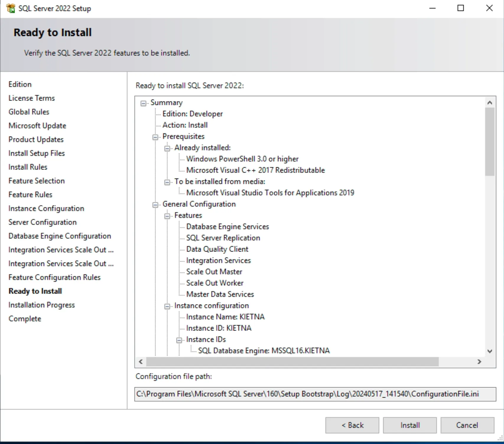Collapse the Already installed node
The width and height of the screenshot is (504, 444).
[x=167, y=148]
